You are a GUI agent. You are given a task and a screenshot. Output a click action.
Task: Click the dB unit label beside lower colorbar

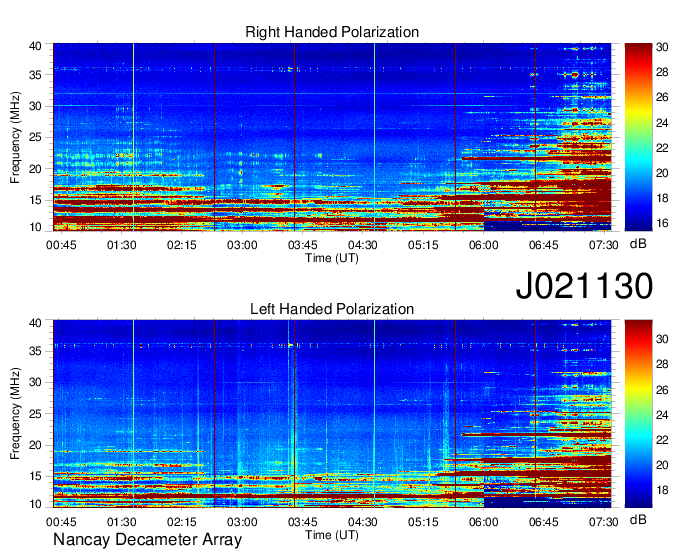[x=638, y=520]
